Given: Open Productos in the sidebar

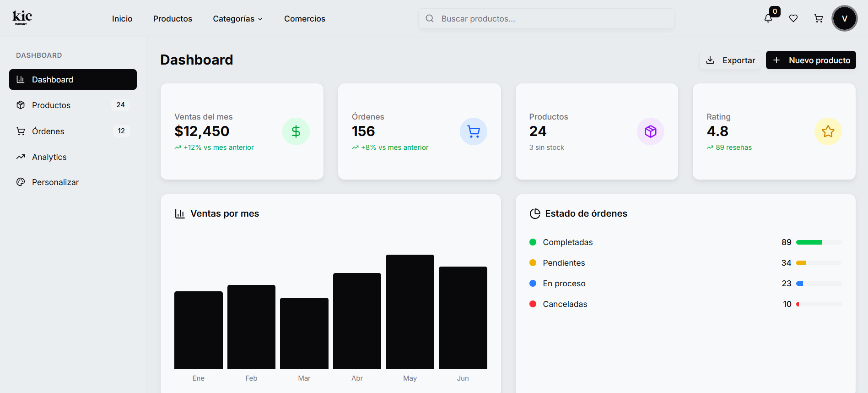Looking at the screenshot, I should coord(73,105).
